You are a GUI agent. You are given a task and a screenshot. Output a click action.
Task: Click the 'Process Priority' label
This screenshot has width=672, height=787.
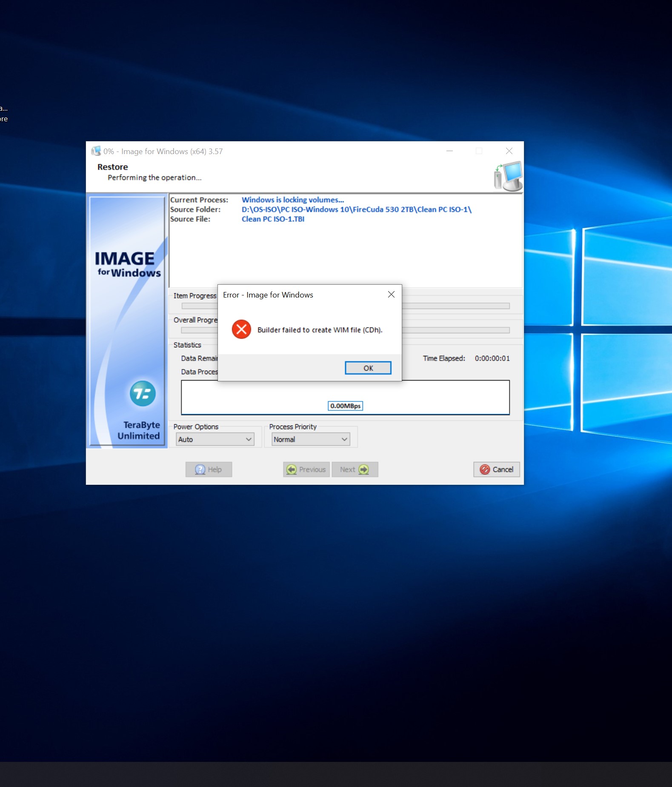(293, 426)
